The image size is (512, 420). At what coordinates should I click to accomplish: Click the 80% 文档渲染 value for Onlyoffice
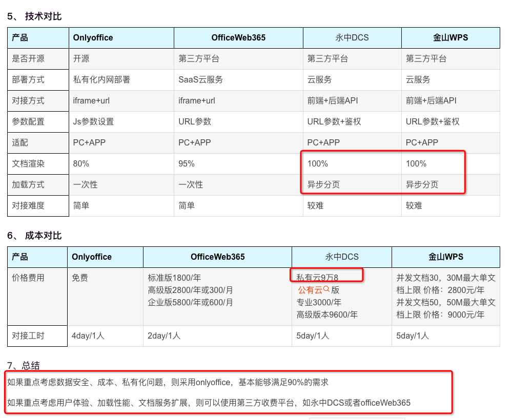click(x=81, y=164)
